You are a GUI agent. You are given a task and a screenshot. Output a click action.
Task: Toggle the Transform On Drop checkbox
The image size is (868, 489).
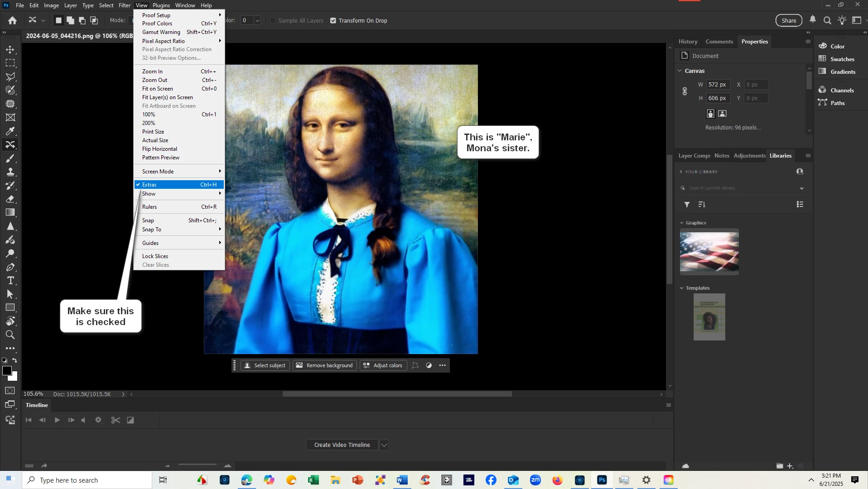pos(333,21)
